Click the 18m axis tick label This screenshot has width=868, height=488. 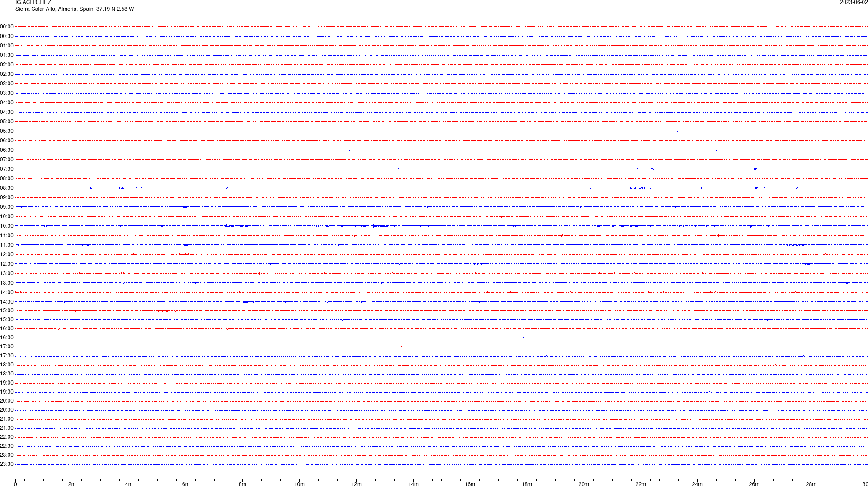pos(527,484)
